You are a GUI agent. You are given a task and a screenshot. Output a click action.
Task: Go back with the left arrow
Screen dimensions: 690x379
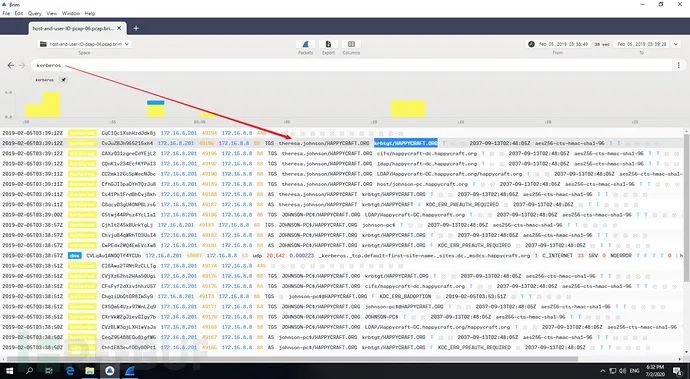click(11, 65)
